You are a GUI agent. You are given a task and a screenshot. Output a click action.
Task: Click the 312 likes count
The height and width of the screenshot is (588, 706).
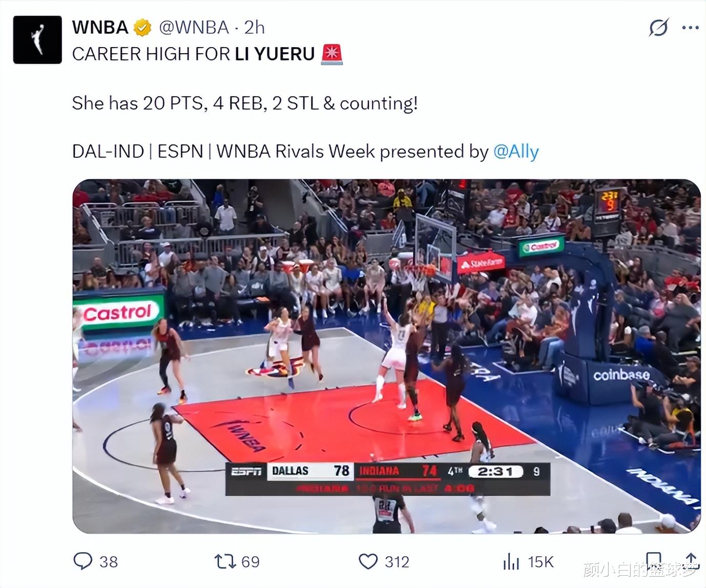(x=397, y=562)
